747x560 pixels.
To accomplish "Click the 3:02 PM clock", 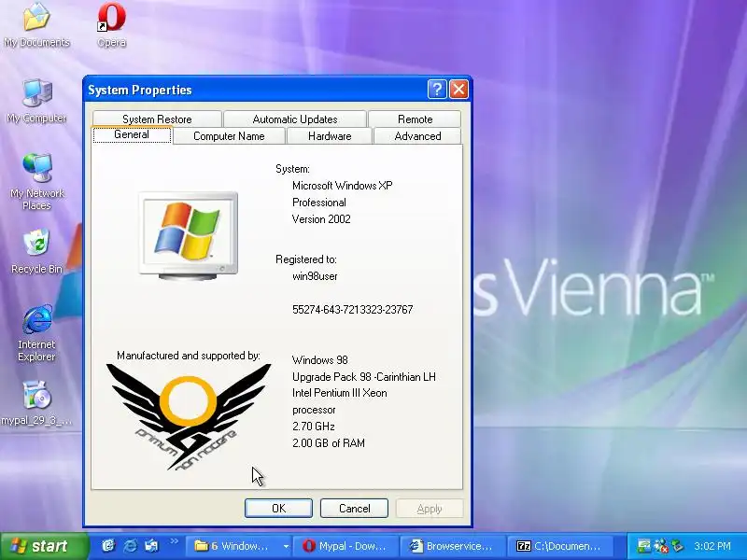I will [x=712, y=546].
